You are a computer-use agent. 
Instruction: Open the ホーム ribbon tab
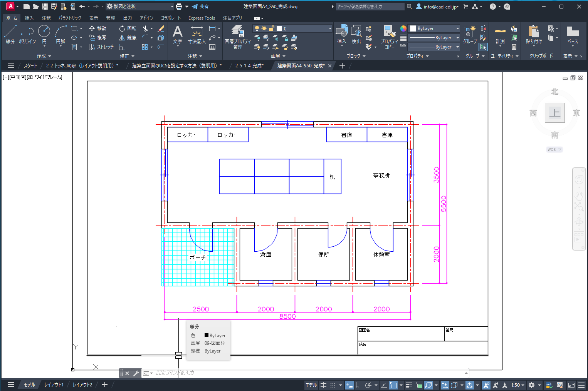click(x=12, y=18)
